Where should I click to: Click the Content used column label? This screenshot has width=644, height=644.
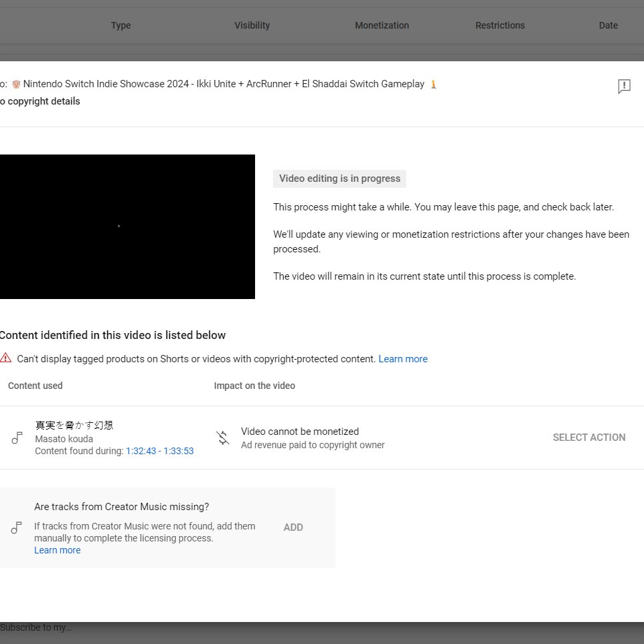[x=35, y=386]
